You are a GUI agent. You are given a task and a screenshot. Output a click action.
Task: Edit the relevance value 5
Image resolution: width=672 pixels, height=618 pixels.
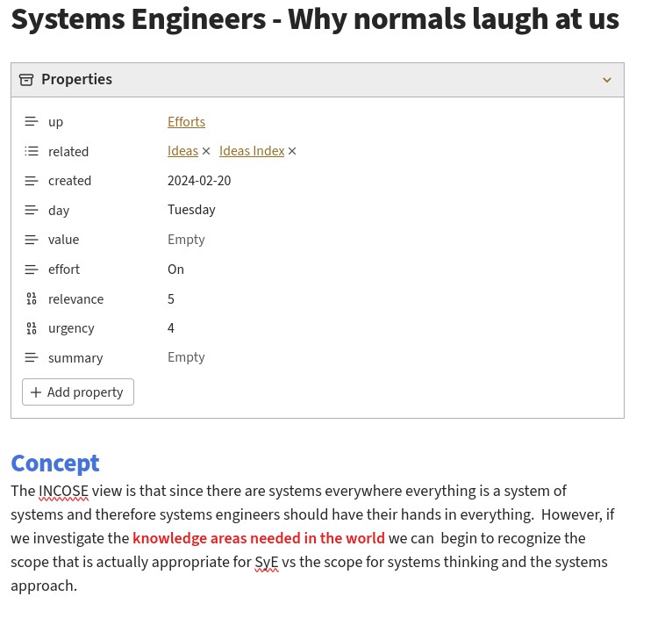coord(171,299)
